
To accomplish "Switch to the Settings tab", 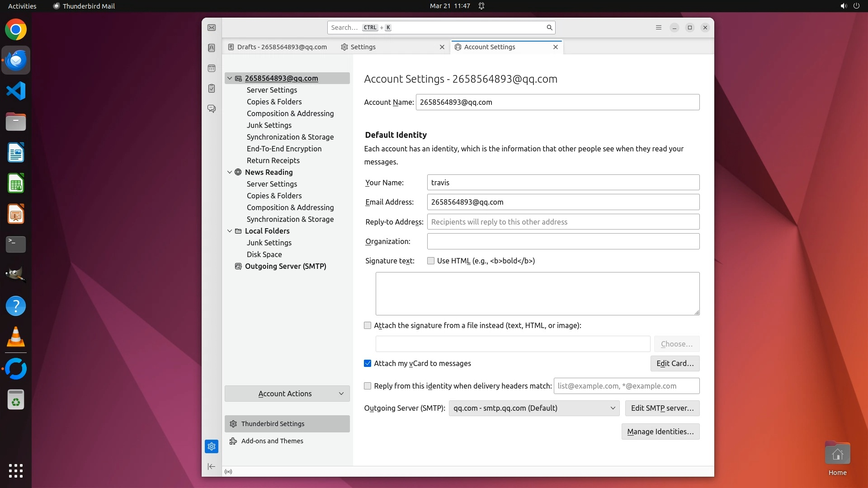I will [x=363, y=47].
